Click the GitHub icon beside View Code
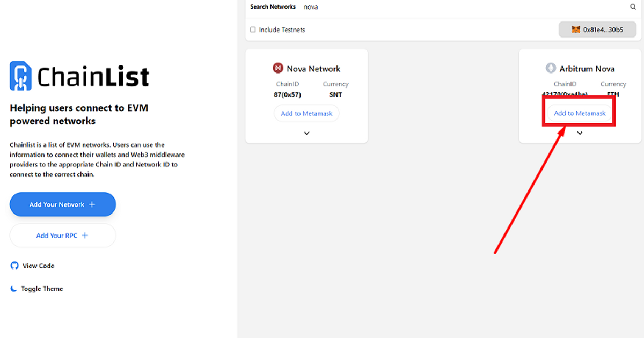644x338 pixels. click(14, 266)
